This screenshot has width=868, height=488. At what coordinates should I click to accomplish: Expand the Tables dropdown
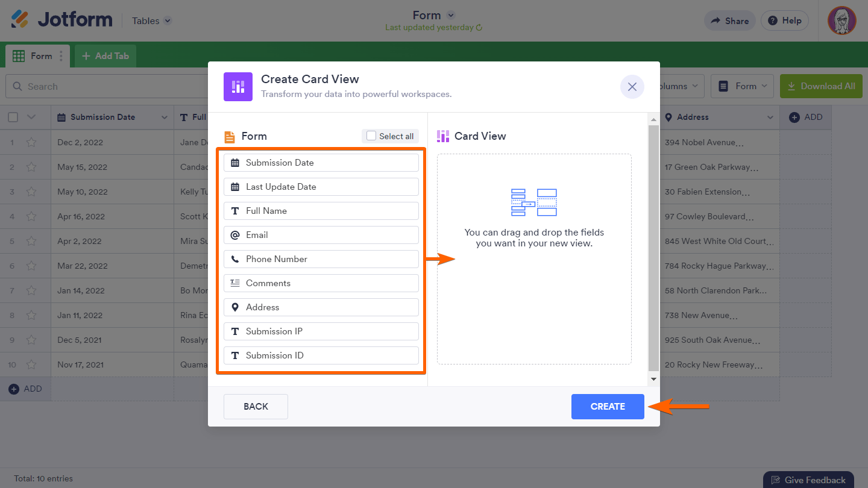pos(168,20)
